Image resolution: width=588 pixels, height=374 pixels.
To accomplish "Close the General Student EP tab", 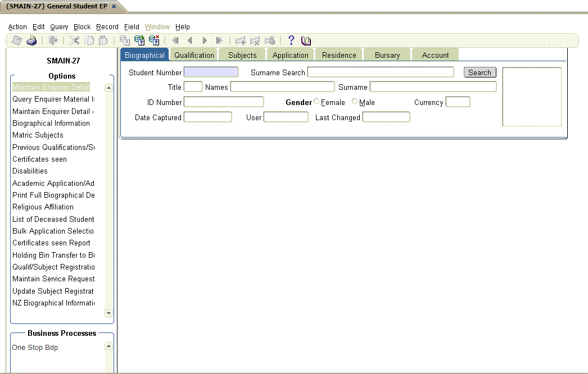I will 114,6.
